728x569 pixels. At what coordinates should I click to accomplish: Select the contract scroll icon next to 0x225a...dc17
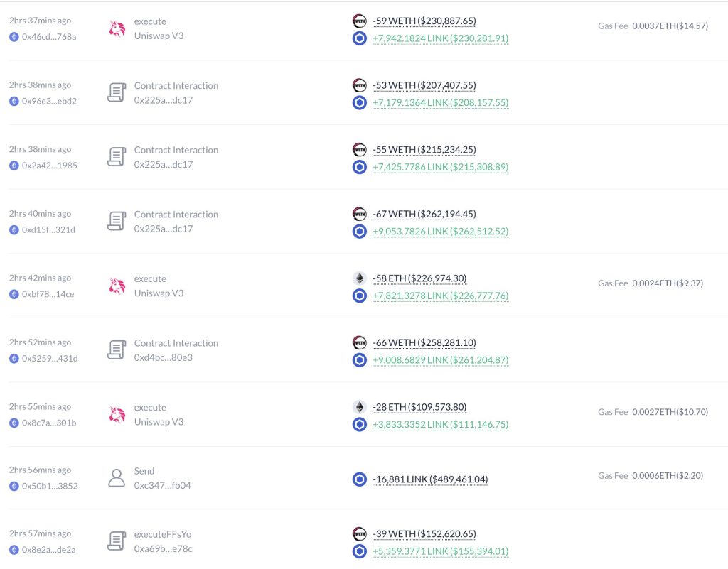[x=117, y=92]
